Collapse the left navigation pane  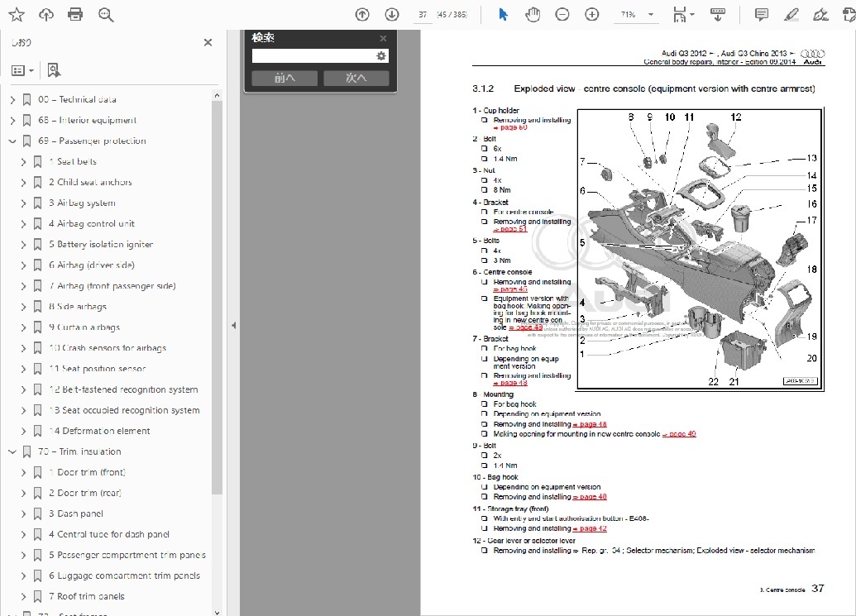[x=234, y=325]
